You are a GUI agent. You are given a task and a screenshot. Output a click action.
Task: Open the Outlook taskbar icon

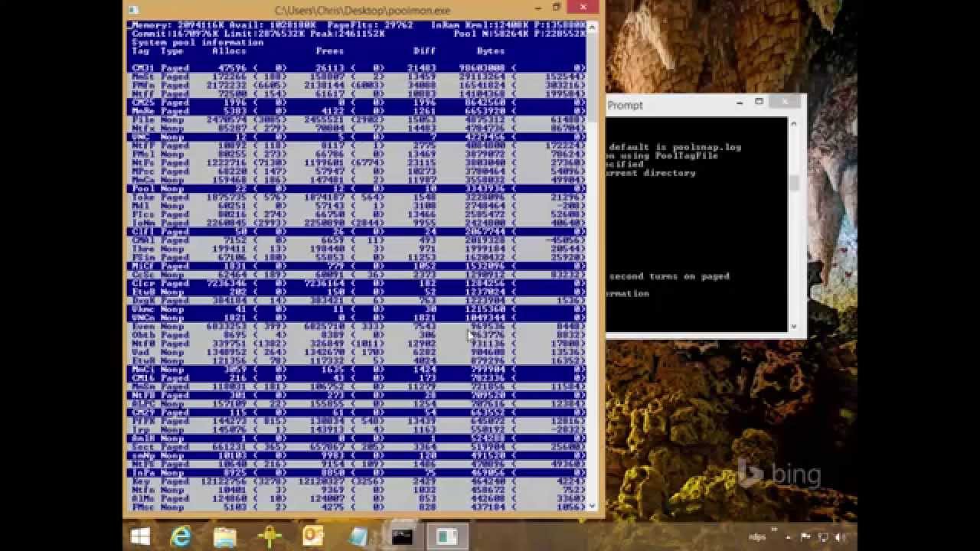click(313, 536)
